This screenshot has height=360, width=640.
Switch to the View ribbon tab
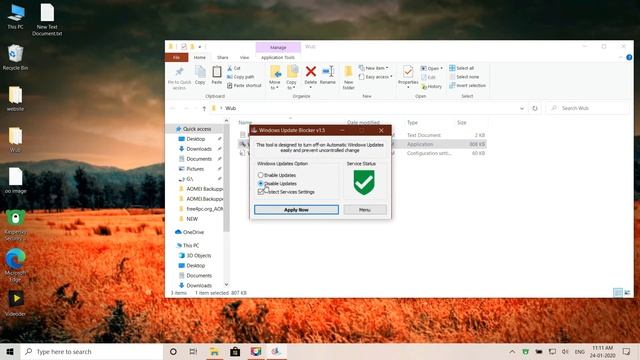click(244, 58)
